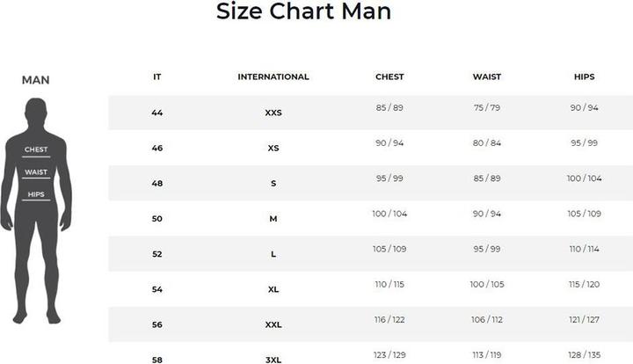Click the M size label

[x=273, y=219]
